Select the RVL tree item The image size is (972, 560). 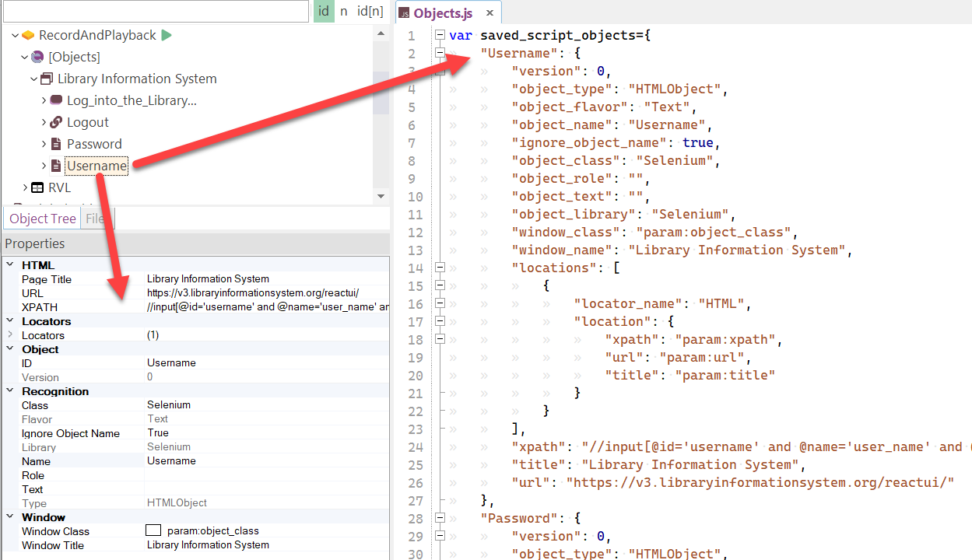[59, 187]
